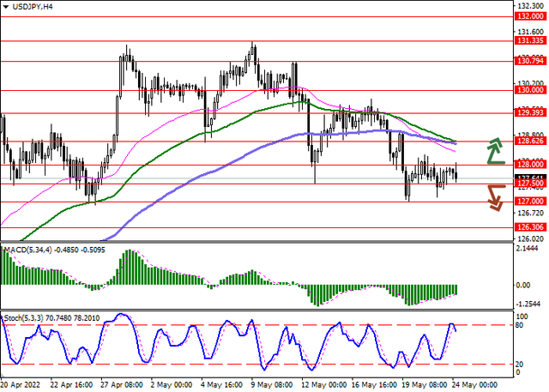Select the 132.000 resistance price label

click(x=529, y=15)
